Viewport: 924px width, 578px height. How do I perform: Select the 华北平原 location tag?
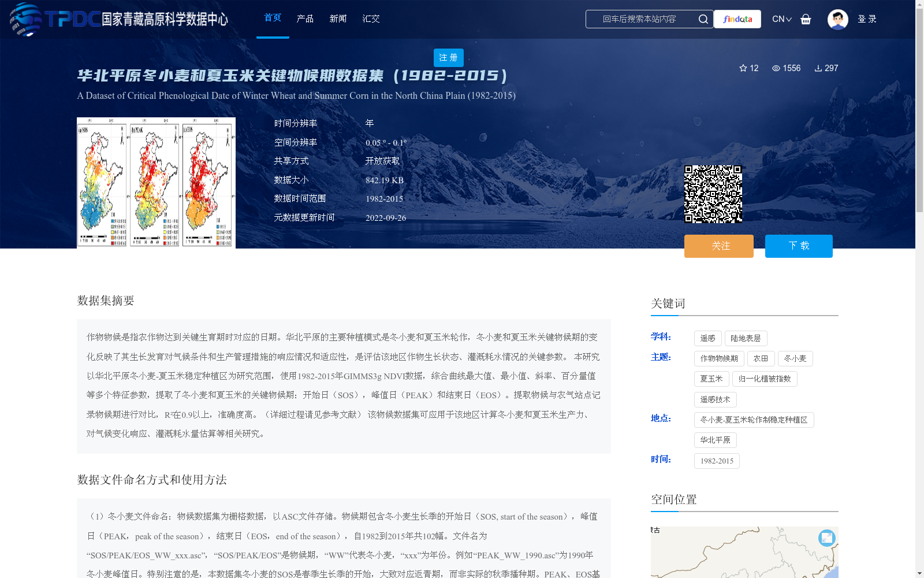pyautogui.click(x=715, y=440)
